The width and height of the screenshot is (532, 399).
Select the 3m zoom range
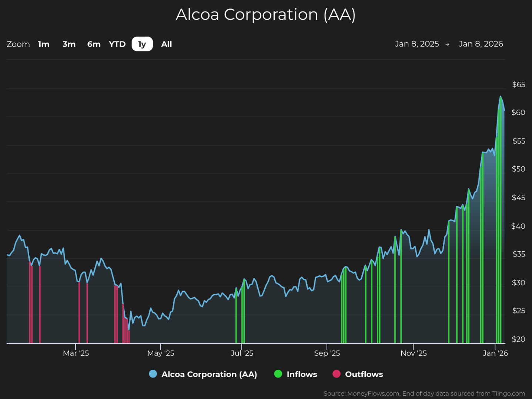69,44
